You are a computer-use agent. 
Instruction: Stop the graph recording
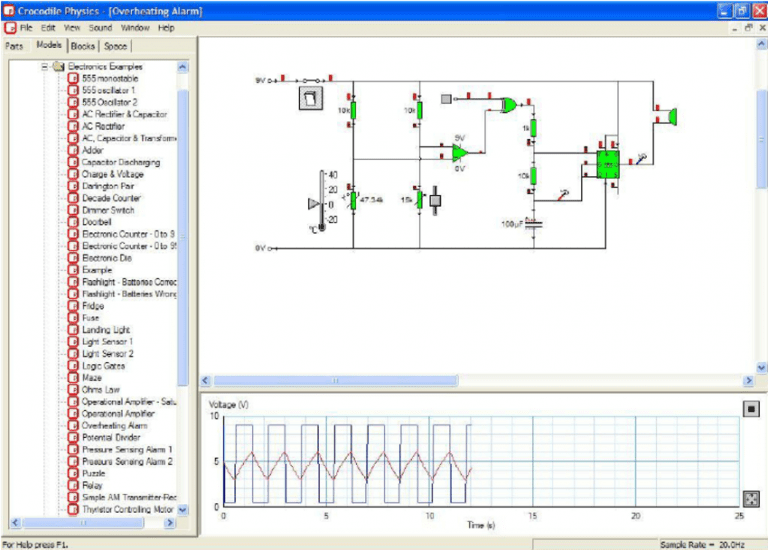751,408
